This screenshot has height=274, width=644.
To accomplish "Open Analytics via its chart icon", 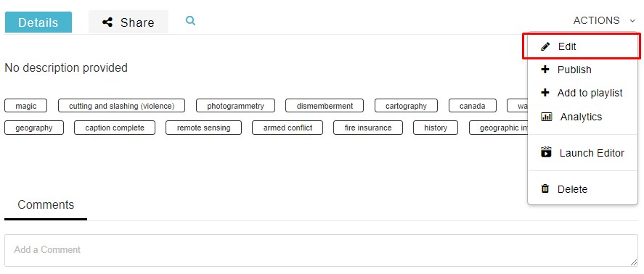I will 546,117.
